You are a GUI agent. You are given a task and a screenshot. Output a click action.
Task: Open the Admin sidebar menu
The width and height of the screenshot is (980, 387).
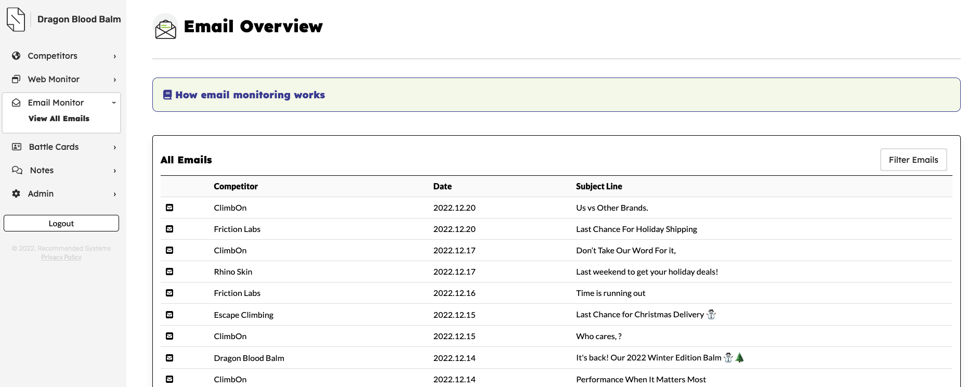click(62, 193)
